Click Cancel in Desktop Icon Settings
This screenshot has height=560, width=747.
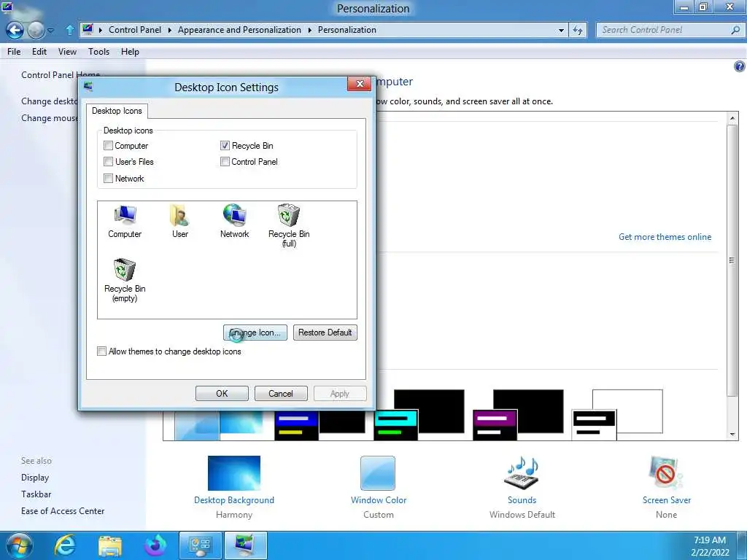click(x=281, y=393)
